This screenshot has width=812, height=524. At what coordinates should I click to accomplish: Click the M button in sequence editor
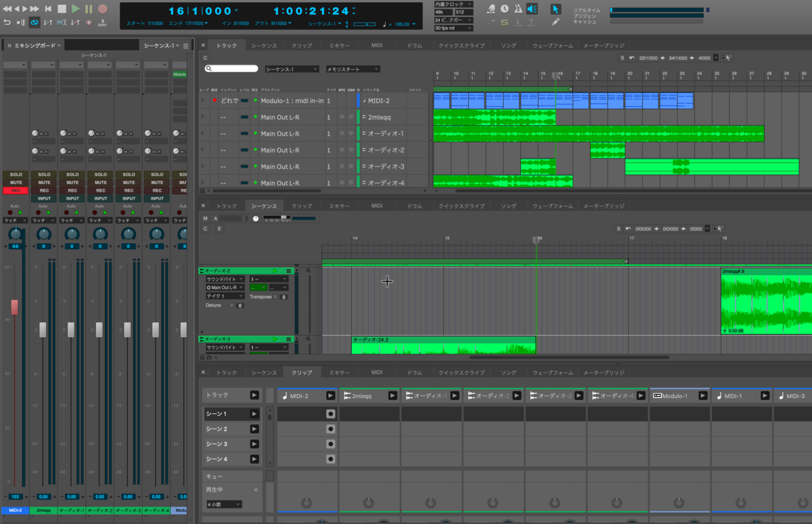point(205,218)
